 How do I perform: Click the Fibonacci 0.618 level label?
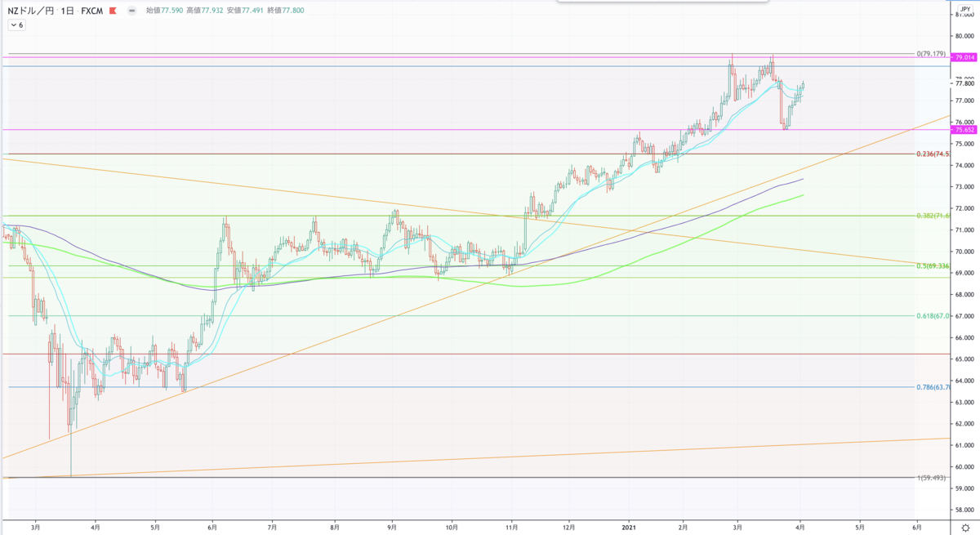coord(933,315)
